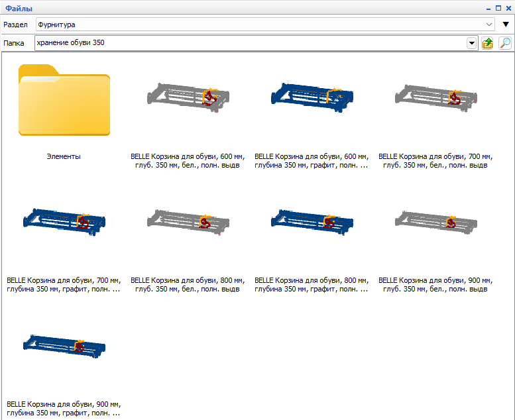Viewport: 515px width, 420px height.
Task: Click label BELLE Корзина 700 мм, глуб. 350, бел.
Action: click(435, 161)
